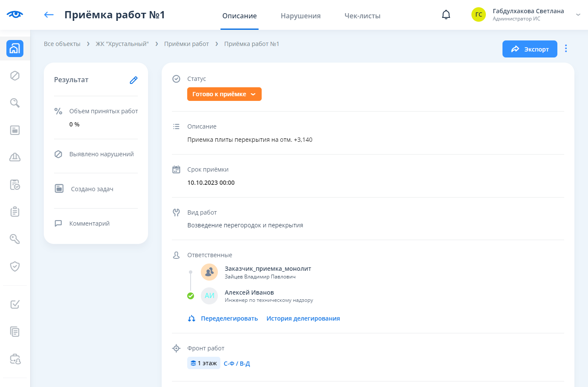This screenshot has height=387, width=588.
Task: Open the notifications bell
Action: pos(446,15)
